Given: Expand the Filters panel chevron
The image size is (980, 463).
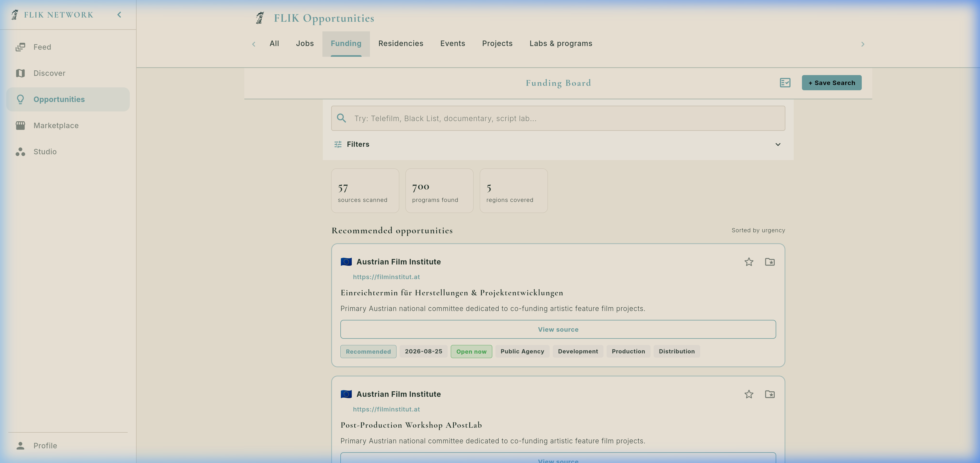Looking at the screenshot, I should click(x=778, y=144).
